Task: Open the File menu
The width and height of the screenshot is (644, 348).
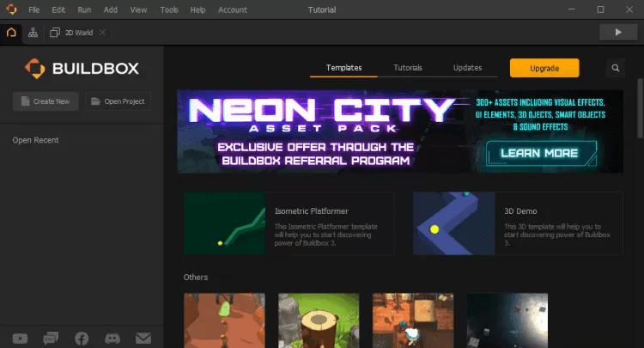Action: 34,9
